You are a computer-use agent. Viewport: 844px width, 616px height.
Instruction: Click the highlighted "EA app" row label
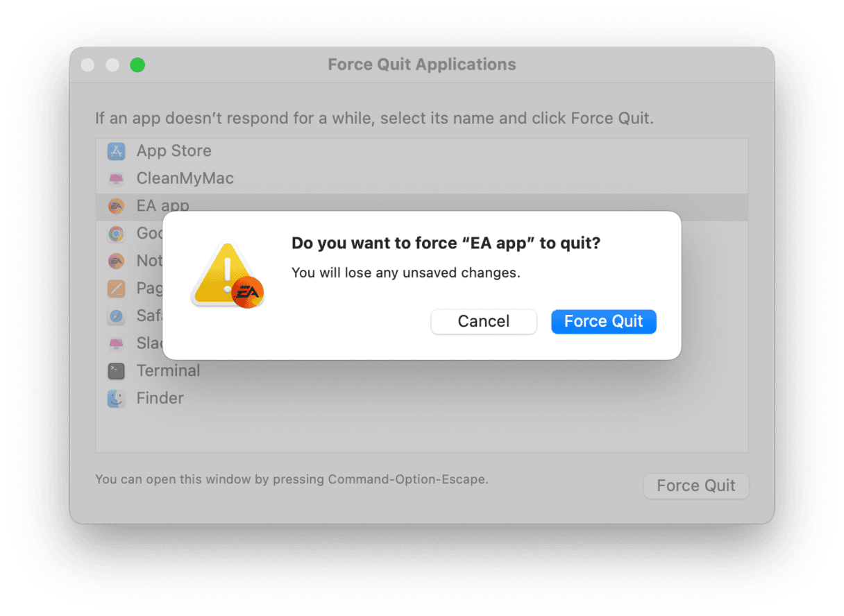[162, 205]
